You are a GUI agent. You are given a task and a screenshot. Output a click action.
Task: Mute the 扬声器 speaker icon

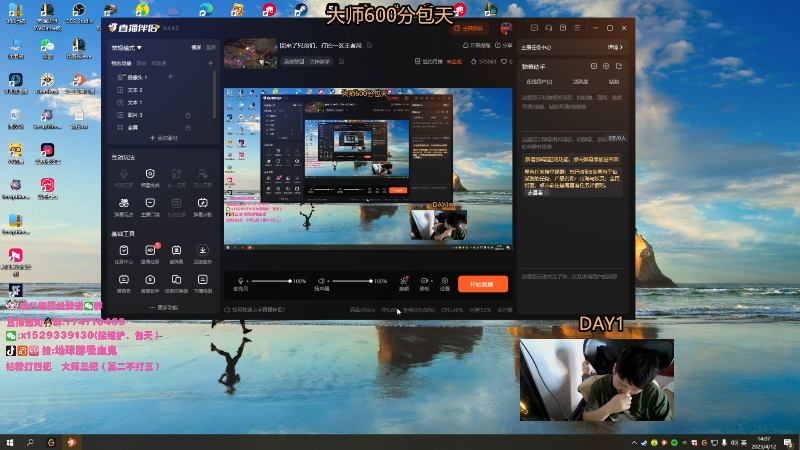tap(321, 281)
